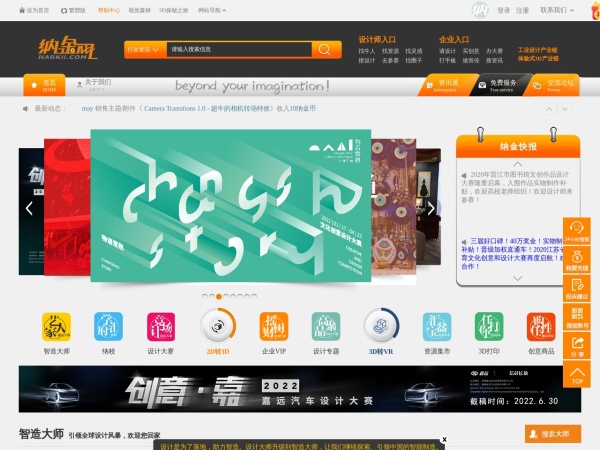Open the 24-hour customer service headset icon

[x=577, y=231]
